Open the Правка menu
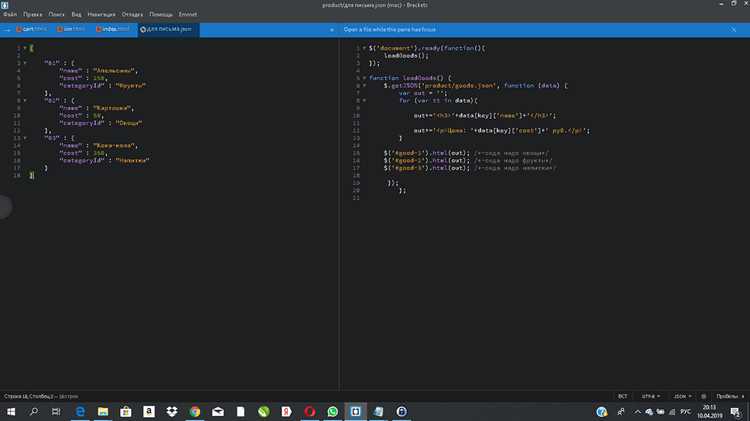This screenshot has height=421, width=750. tap(33, 14)
